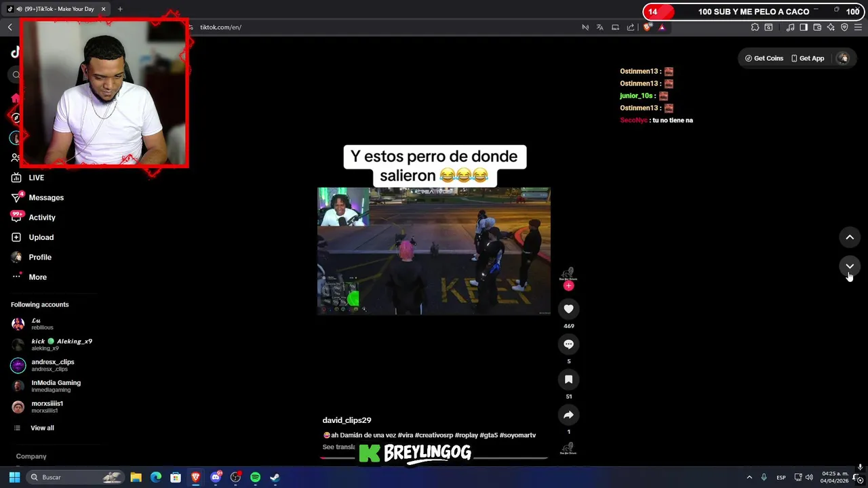Click the Get App button
Screen dimensions: 868x488
tap(808, 58)
